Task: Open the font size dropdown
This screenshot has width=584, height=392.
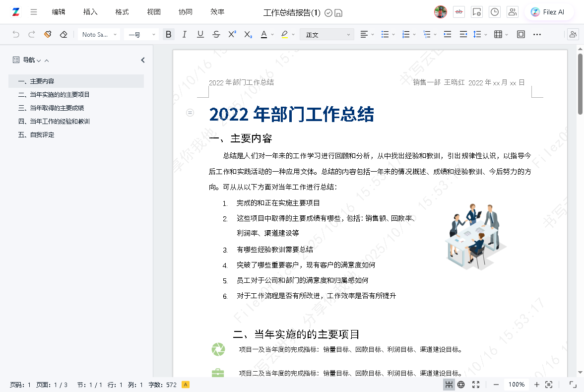Action: [141, 34]
